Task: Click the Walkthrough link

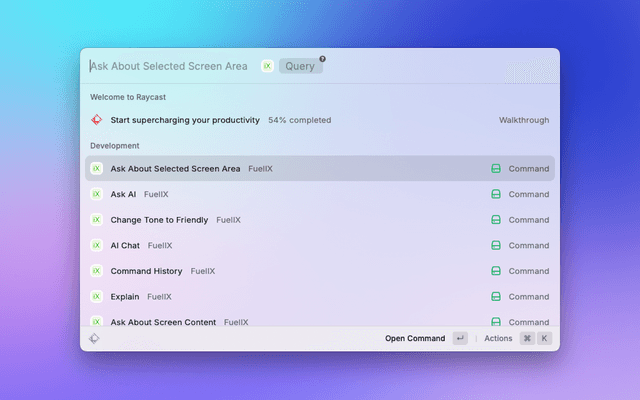Action: coord(524,120)
